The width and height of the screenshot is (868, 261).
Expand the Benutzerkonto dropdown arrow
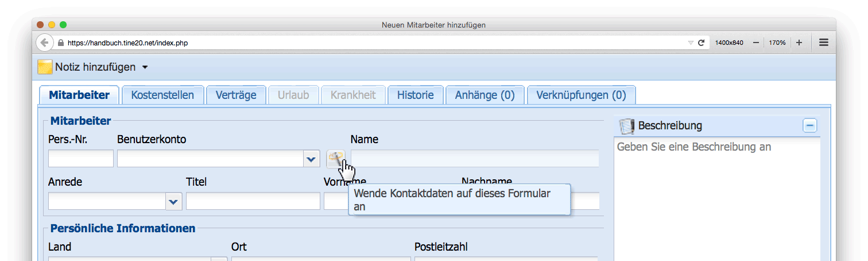311,159
